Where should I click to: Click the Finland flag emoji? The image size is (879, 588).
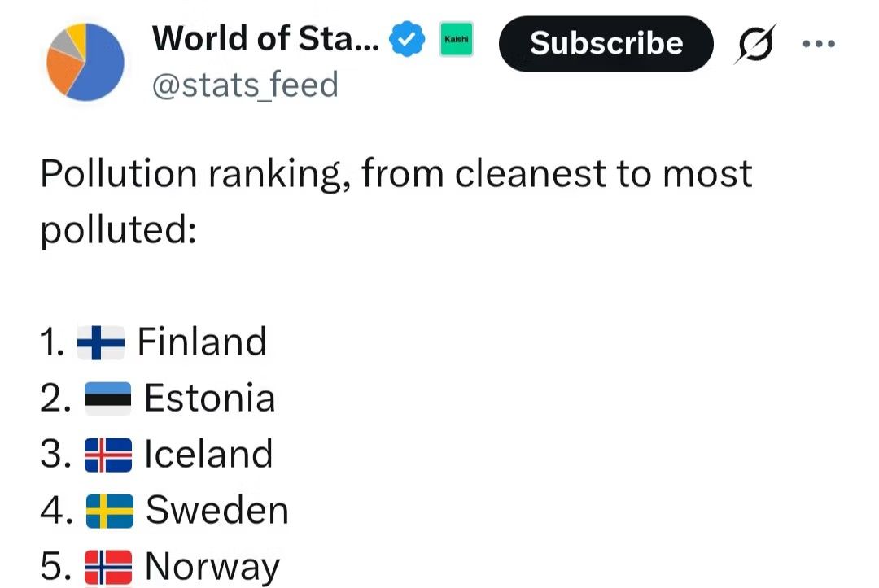[x=101, y=342]
